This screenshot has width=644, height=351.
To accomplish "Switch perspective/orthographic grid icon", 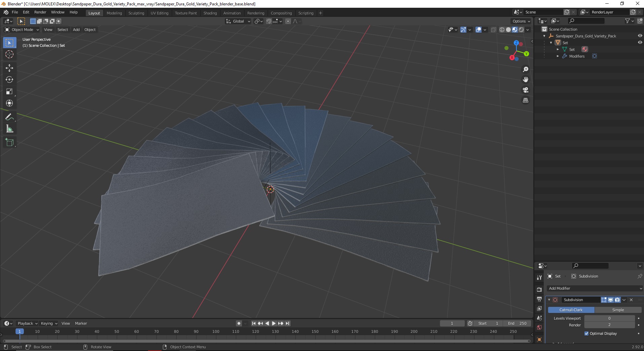I will point(525,100).
